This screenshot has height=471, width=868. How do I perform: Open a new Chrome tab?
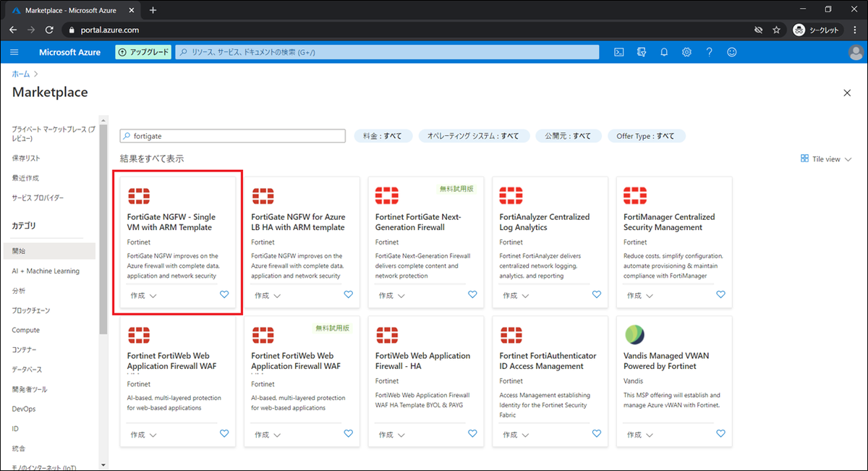(153, 10)
